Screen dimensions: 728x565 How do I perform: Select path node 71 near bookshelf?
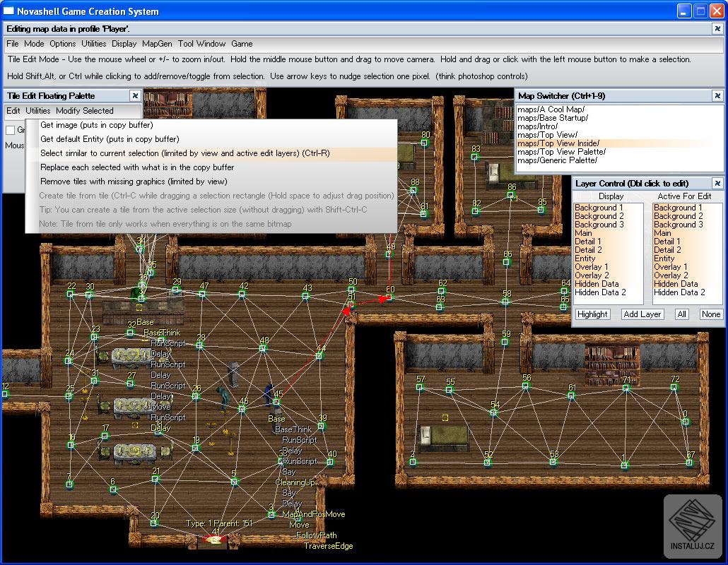(626, 388)
